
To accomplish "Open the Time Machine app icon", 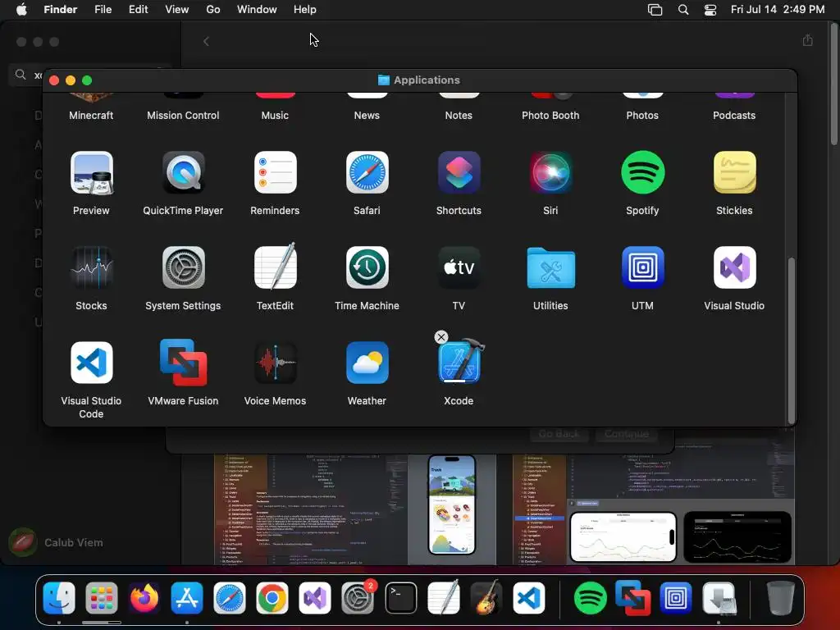I will (367, 267).
